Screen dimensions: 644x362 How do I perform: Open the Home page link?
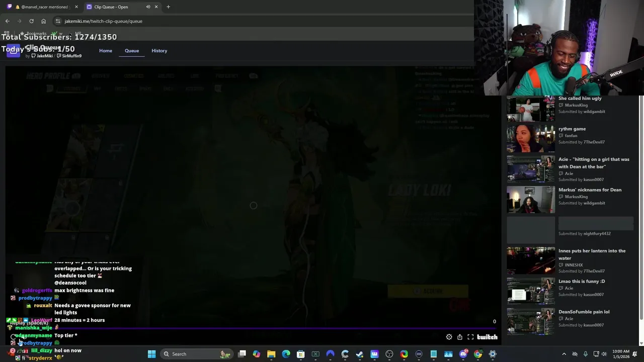coord(106,51)
